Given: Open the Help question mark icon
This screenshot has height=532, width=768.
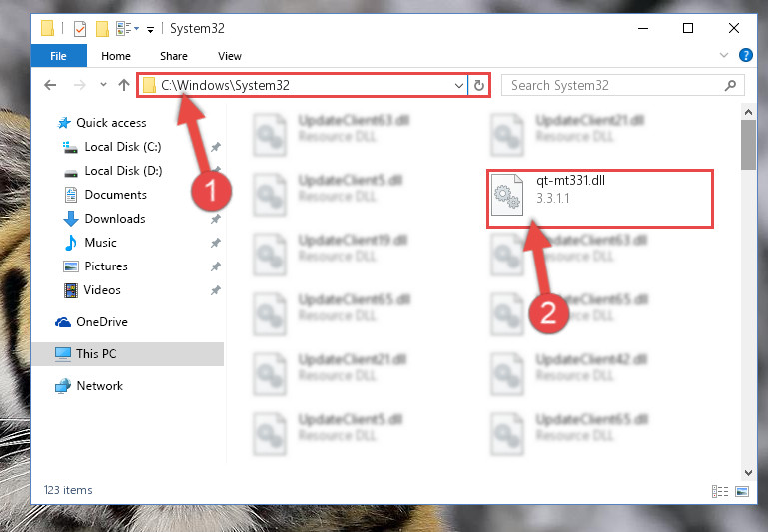Looking at the screenshot, I should [x=745, y=55].
